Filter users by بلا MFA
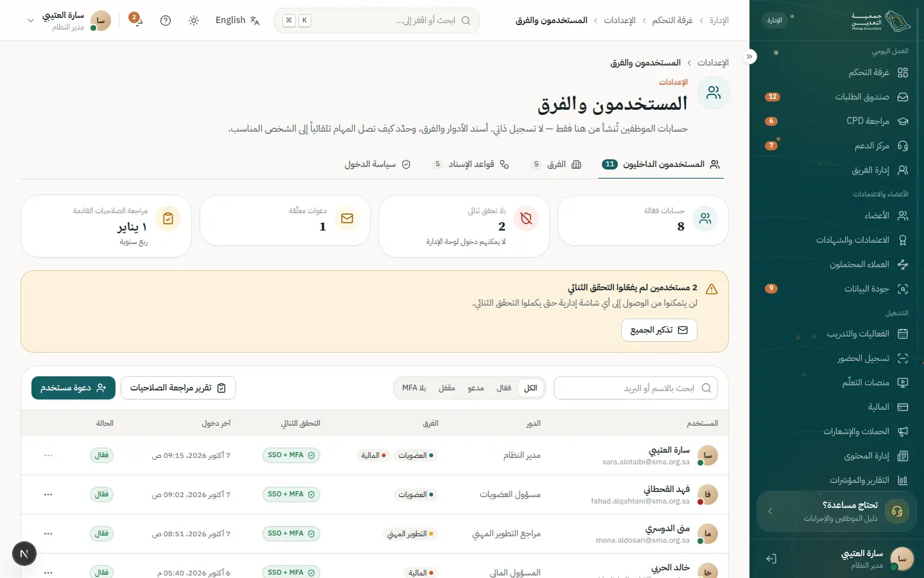 tap(414, 388)
